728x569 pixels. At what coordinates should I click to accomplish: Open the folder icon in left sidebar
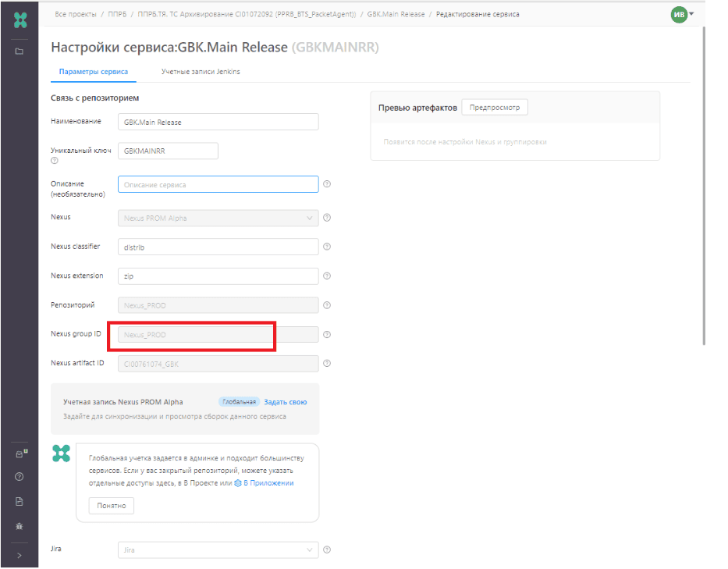pos(20,52)
